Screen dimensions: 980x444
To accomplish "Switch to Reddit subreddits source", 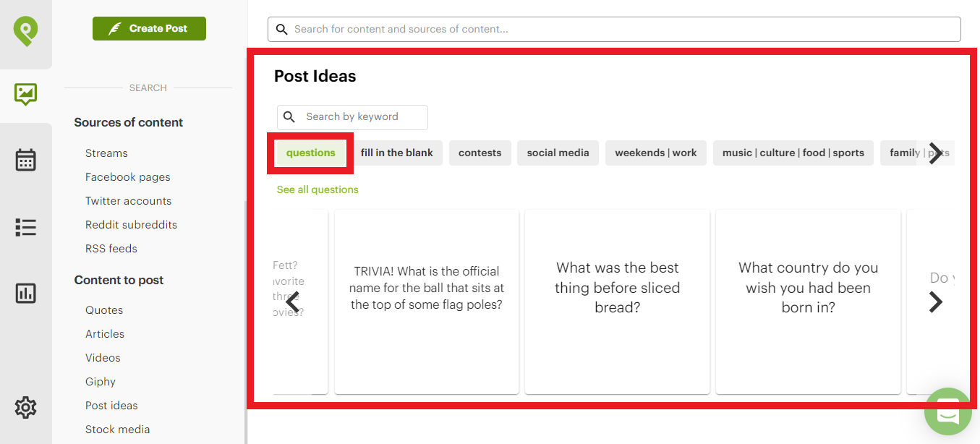I will coord(131,224).
